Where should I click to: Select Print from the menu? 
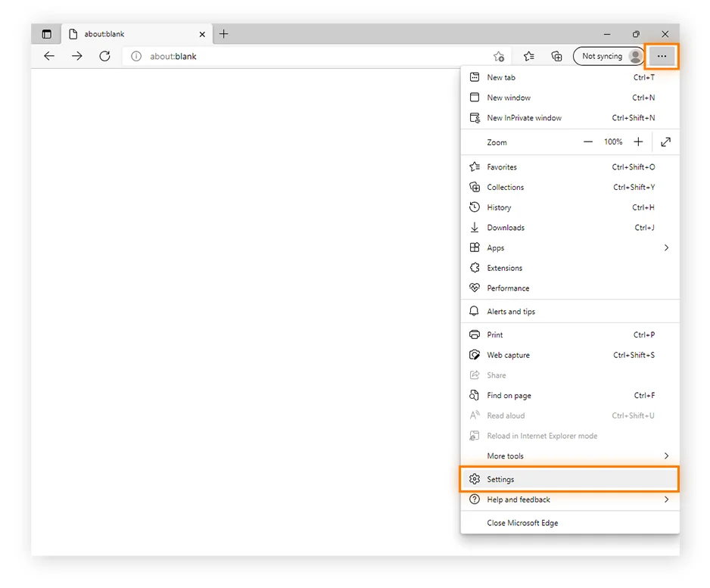(x=570, y=335)
